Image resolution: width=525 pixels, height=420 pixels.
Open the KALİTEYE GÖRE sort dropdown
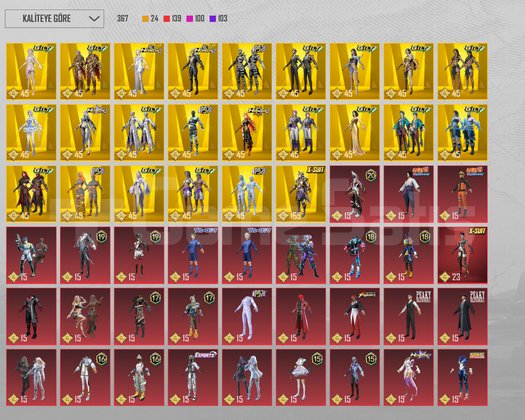point(54,19)
